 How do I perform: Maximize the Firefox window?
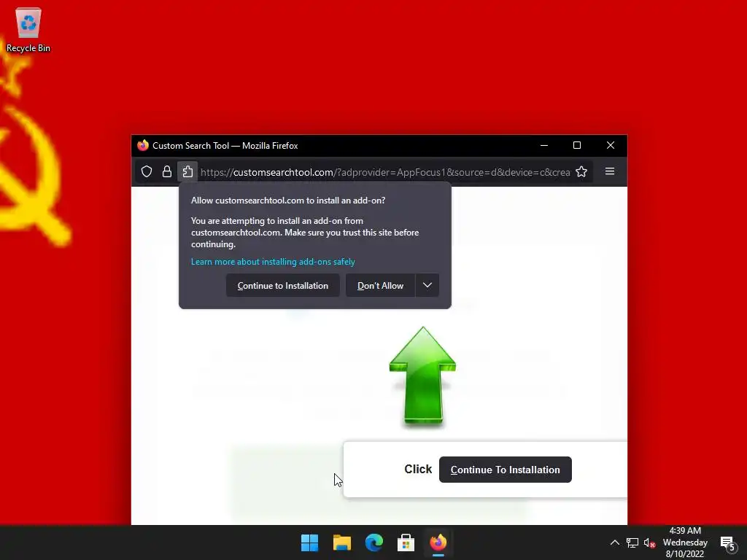(577, 145)
